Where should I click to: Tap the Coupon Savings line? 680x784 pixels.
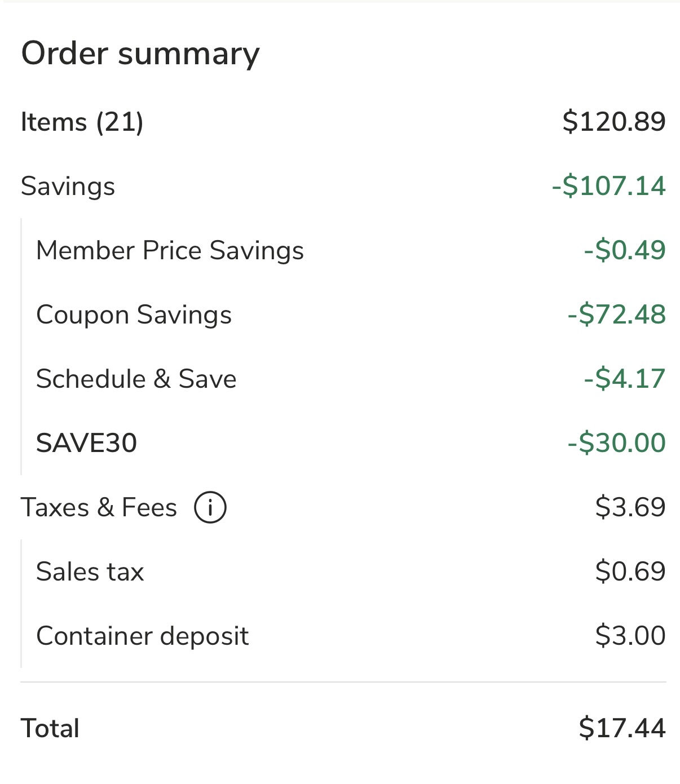coord(134,315)
